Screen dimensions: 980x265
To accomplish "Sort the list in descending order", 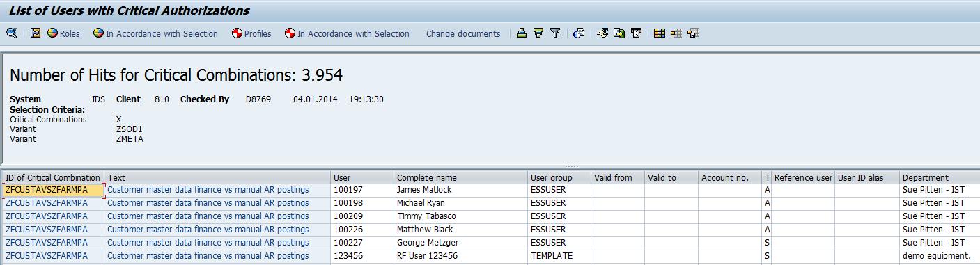I will [x=538, y=33].
